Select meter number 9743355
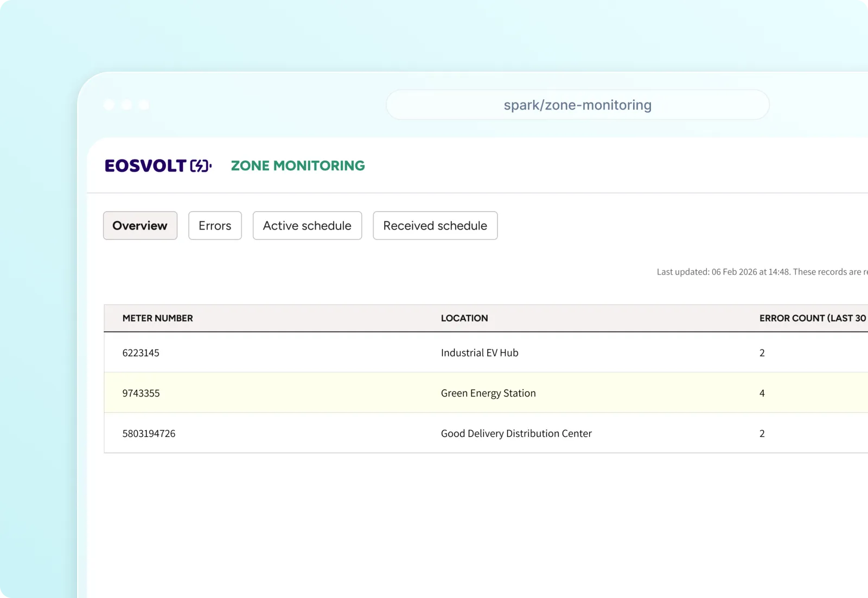This screenshot has width=868, height=598. coord(141,393)
